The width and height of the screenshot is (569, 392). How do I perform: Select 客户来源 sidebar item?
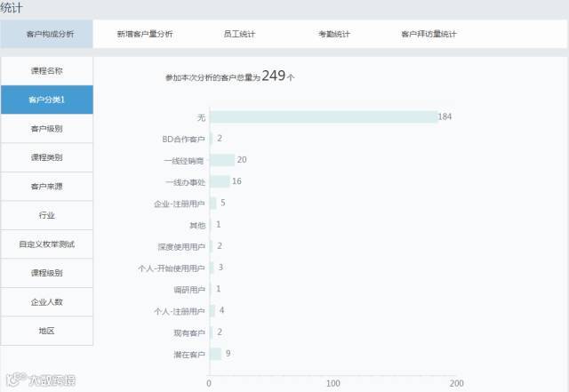coord(47,186)
